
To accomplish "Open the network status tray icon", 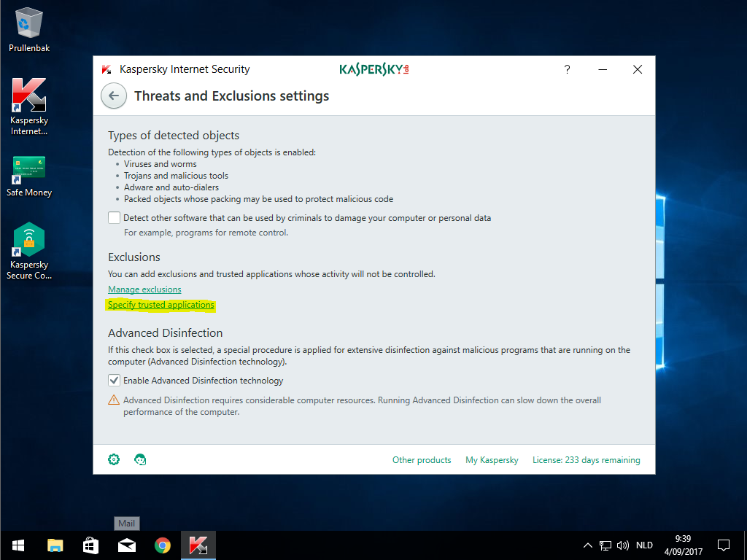I will point(605,545).
